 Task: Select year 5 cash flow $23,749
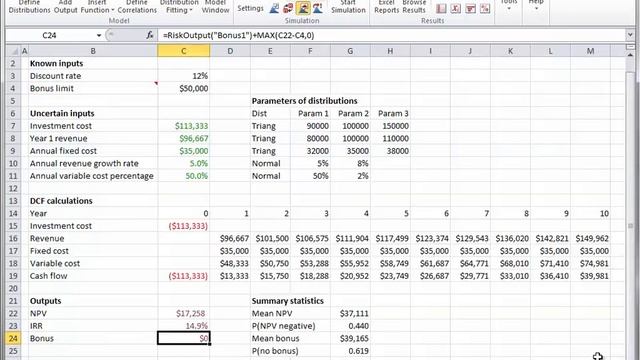click(x=390, y=276)
